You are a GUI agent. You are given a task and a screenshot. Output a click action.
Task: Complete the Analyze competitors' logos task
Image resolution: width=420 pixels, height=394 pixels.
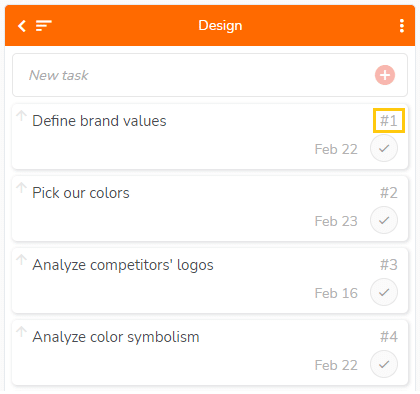pos(384,292)
